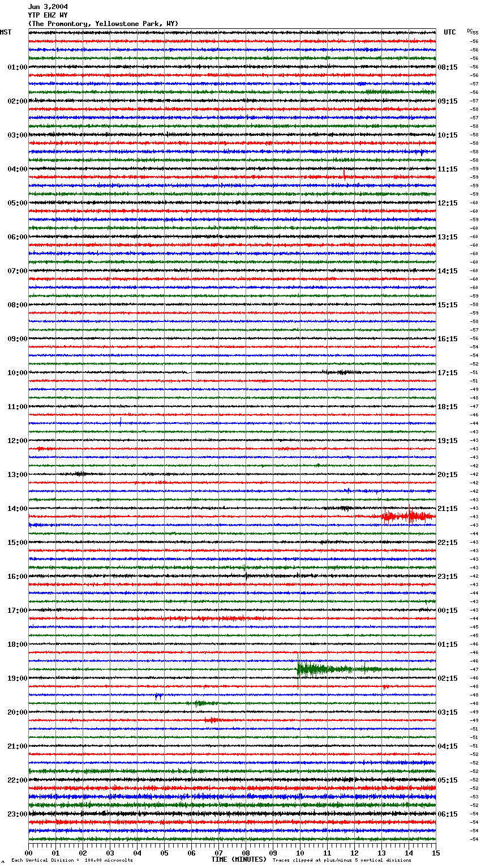
Task: Click the station code 'YTP EHZ WY'
Action: click(x=48, y=15)
